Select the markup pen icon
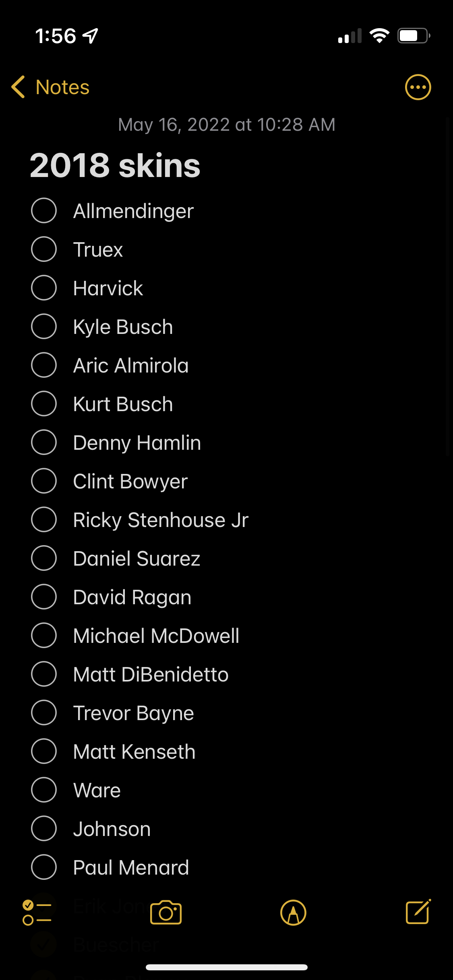 pyautogui.click(x=293, y=912)
